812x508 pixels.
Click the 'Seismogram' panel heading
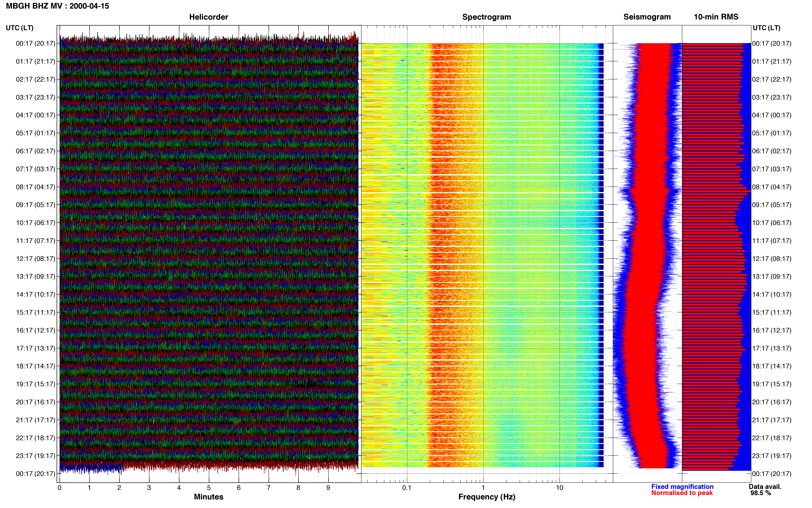point(647,17)
